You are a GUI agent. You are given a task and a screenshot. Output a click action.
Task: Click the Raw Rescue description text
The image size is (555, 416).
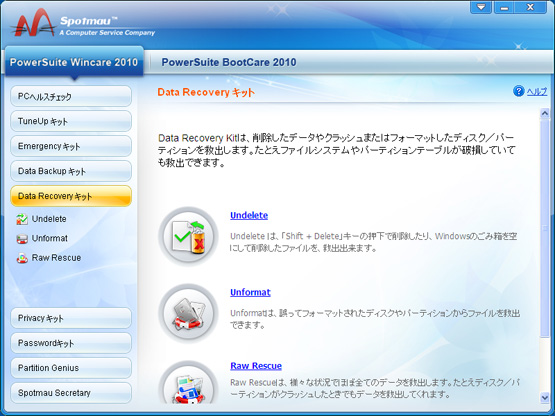375,388
